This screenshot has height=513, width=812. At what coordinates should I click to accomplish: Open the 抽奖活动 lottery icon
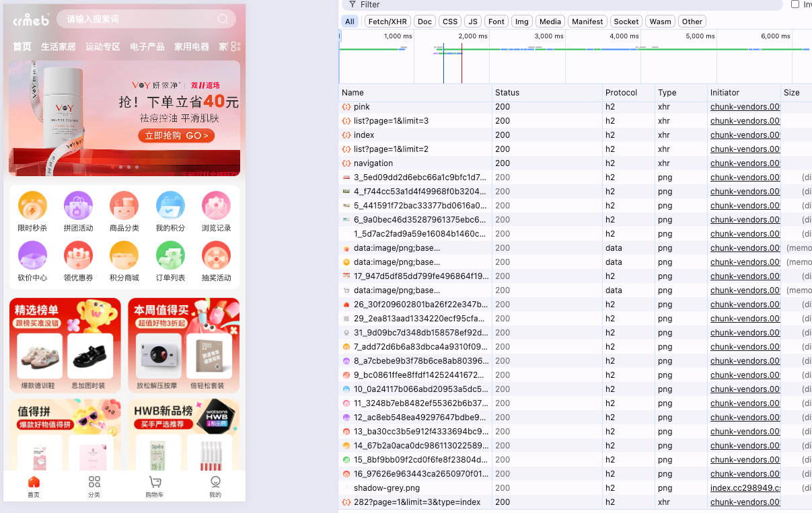(216, 256)
